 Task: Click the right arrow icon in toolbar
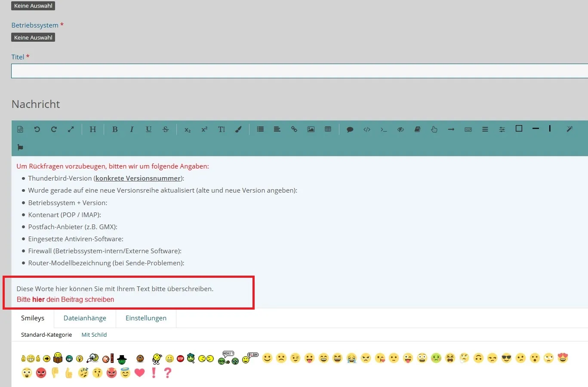[x=451, y=129]
